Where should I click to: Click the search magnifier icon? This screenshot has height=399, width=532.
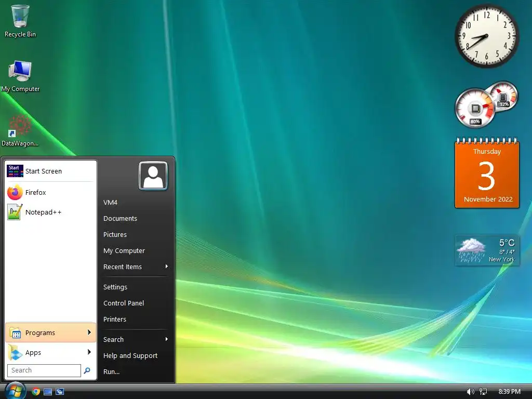coord(87,370)
